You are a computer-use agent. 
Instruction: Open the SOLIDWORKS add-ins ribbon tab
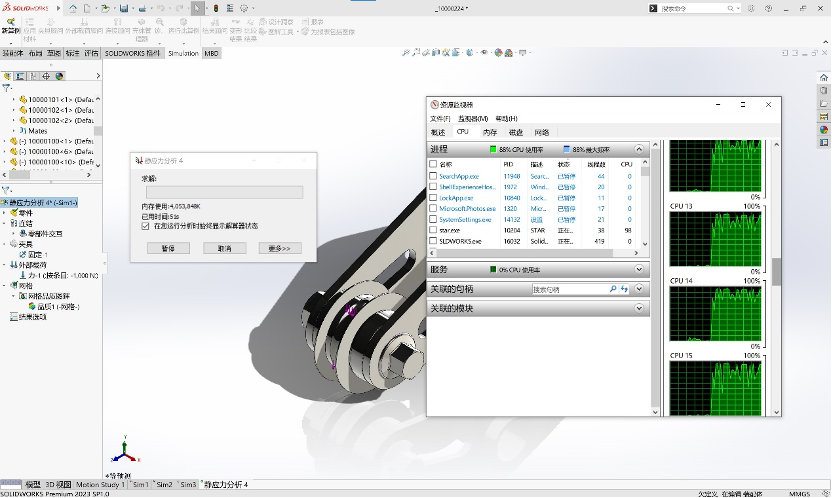[132, 54]
